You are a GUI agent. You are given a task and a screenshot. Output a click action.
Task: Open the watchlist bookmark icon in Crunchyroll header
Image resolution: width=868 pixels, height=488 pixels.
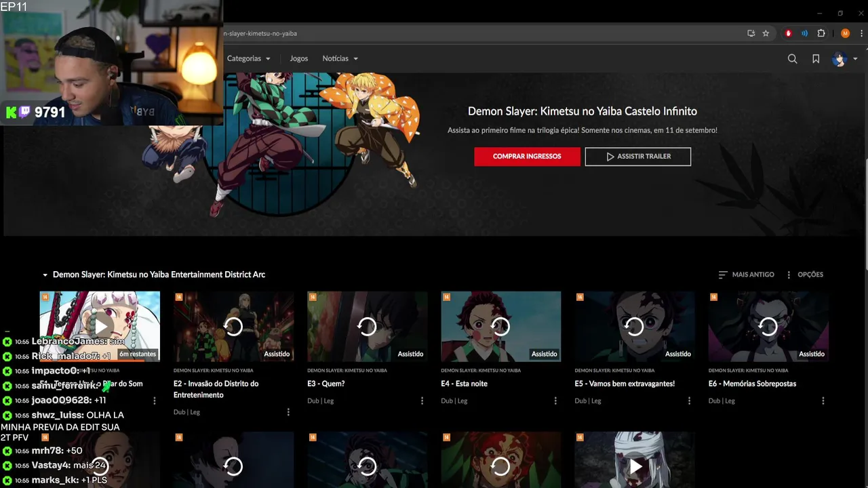(x=816, y=59)
